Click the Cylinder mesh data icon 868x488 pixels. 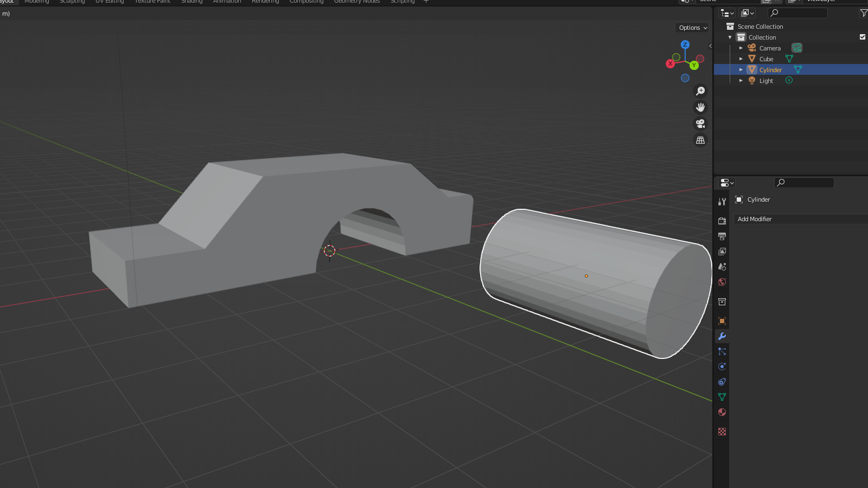coord(798,69)
